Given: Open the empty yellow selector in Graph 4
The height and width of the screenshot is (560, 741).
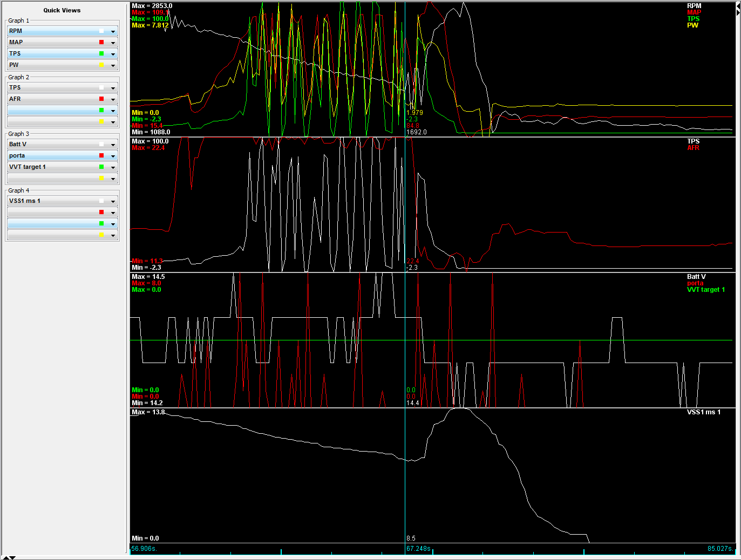Looking at the screenshot, I should click(x=113, y=235).
